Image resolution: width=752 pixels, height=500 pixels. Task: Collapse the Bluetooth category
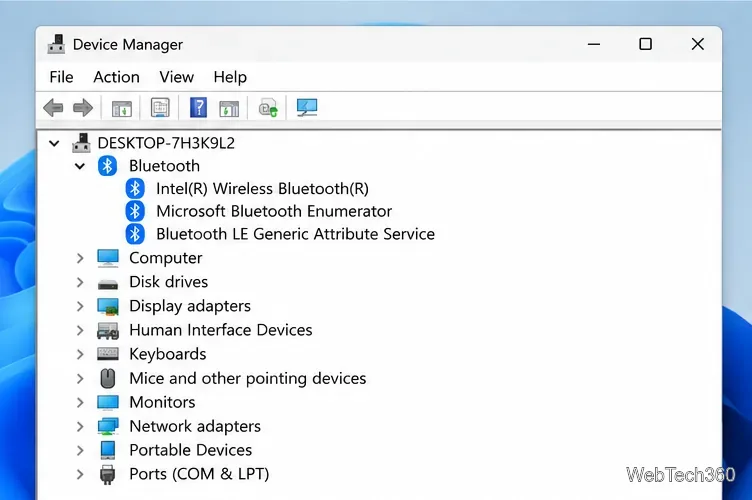tap(80, 166)
